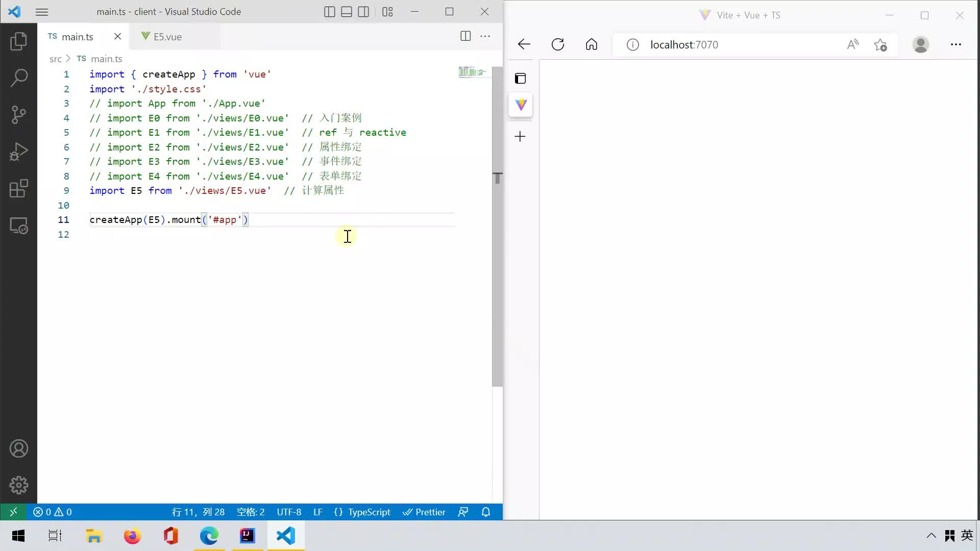980x551 pixels.
Task: Click the editor vertical scrollbar
Action: tap(498, 227)
